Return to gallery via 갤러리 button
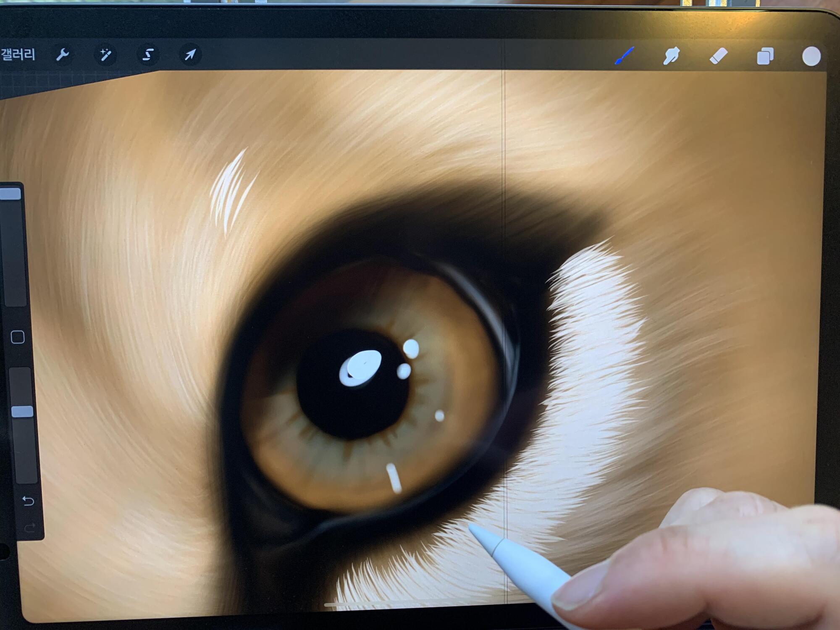The height and width of the screenshot is (630, 840). click(18, 55)
